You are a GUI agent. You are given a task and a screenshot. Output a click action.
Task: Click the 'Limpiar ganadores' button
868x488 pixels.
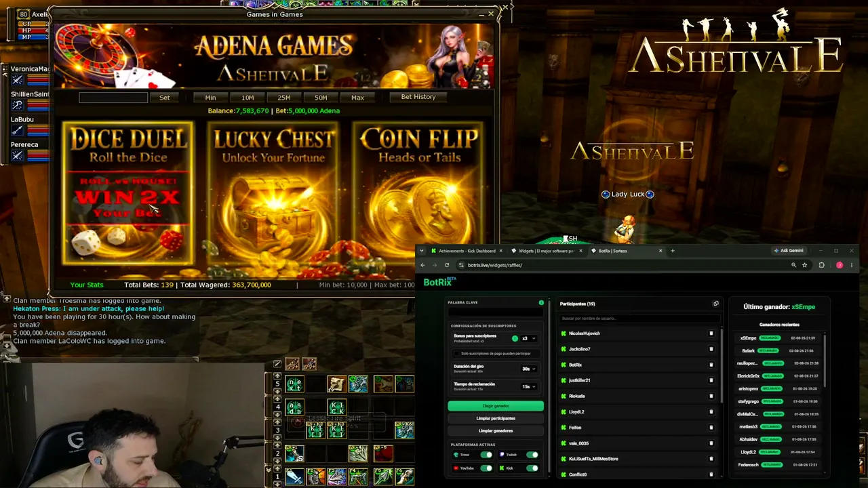pos(496,430)
